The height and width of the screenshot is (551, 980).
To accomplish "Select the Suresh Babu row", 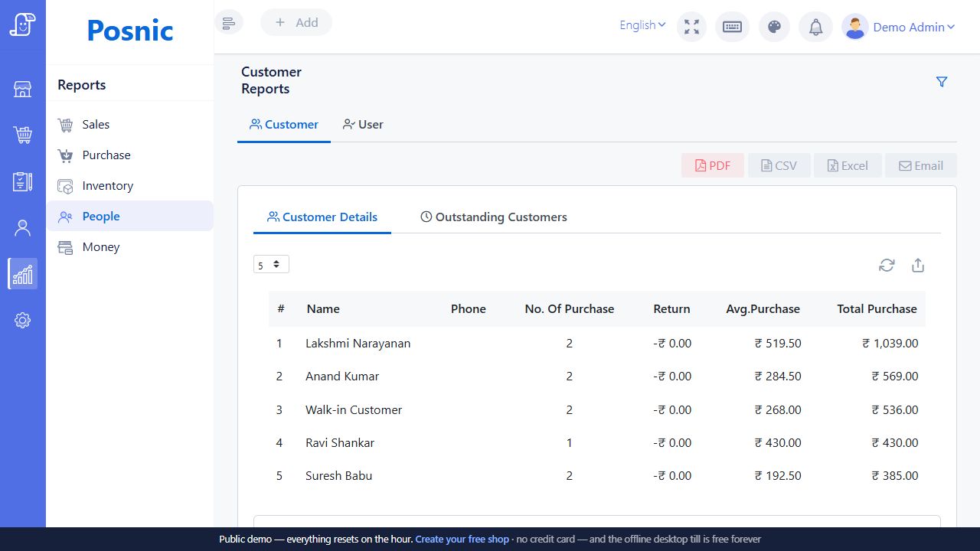I will 597,475.
